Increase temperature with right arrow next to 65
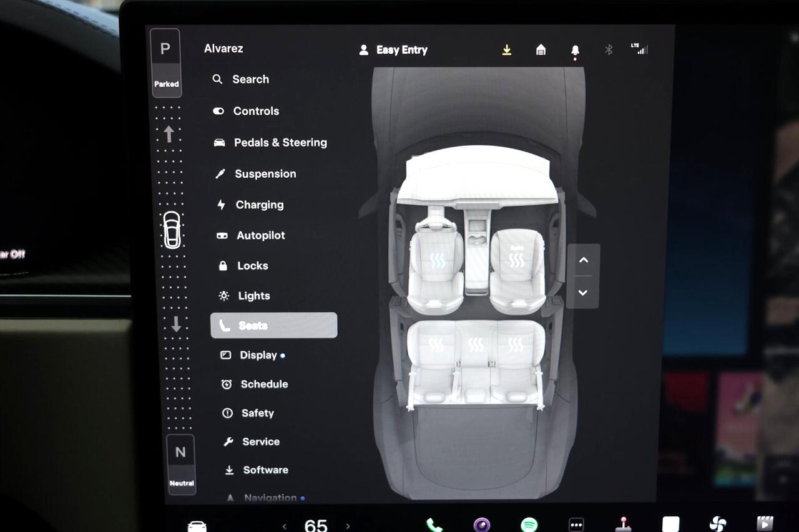Screen dimensions: 799x532 (348, 526)
